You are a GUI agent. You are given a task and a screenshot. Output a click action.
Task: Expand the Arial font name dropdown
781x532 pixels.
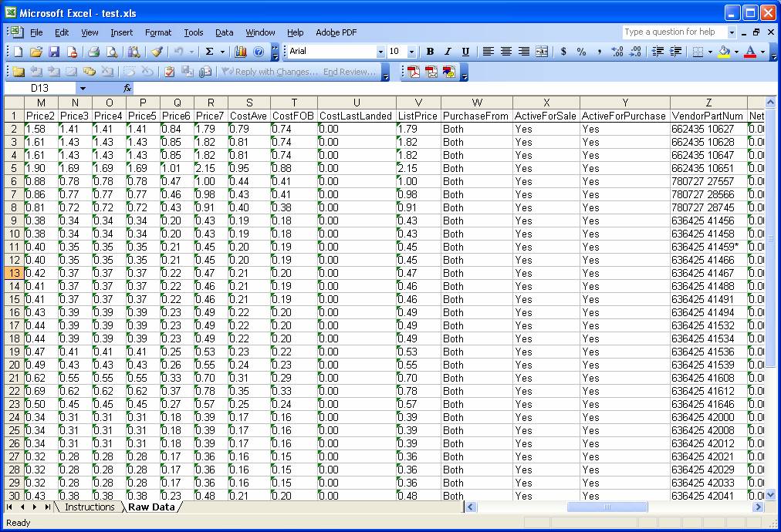click(x=380, y=52)
